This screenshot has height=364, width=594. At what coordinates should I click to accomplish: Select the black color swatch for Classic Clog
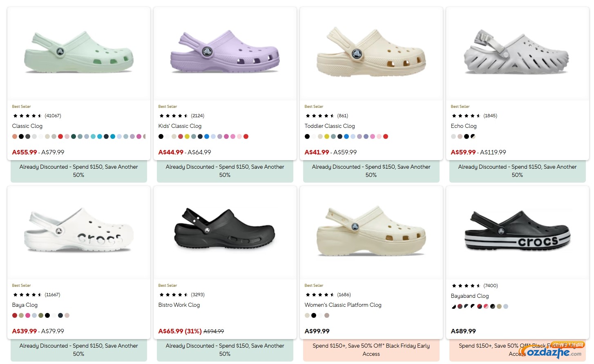coord(21,136)
